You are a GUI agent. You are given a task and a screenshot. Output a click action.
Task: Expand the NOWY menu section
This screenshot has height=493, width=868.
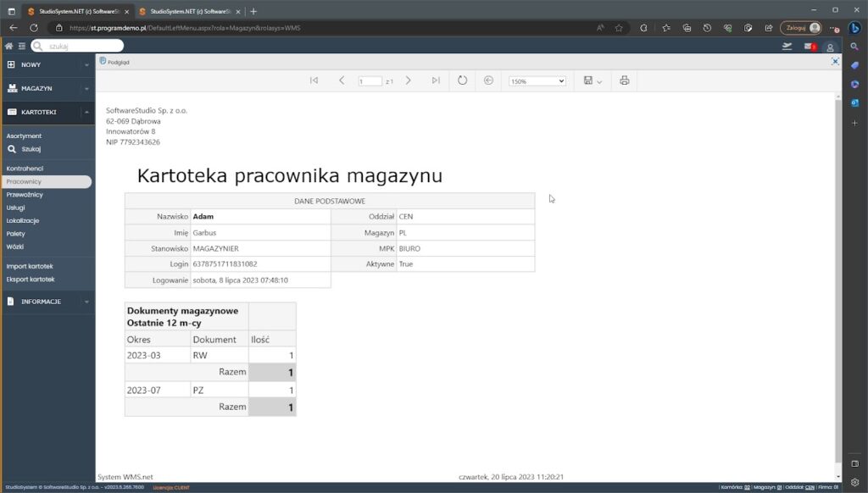coord(47,64)
